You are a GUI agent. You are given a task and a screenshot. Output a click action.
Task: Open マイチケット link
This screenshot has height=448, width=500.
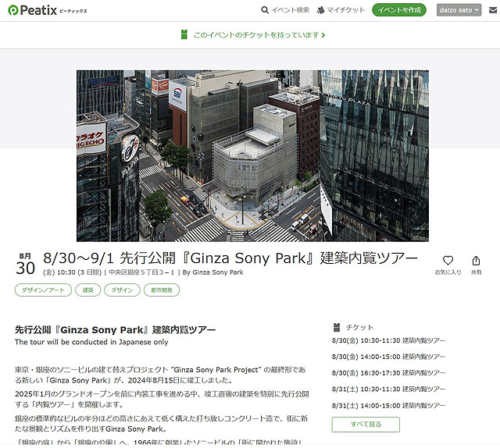point(345,10)
